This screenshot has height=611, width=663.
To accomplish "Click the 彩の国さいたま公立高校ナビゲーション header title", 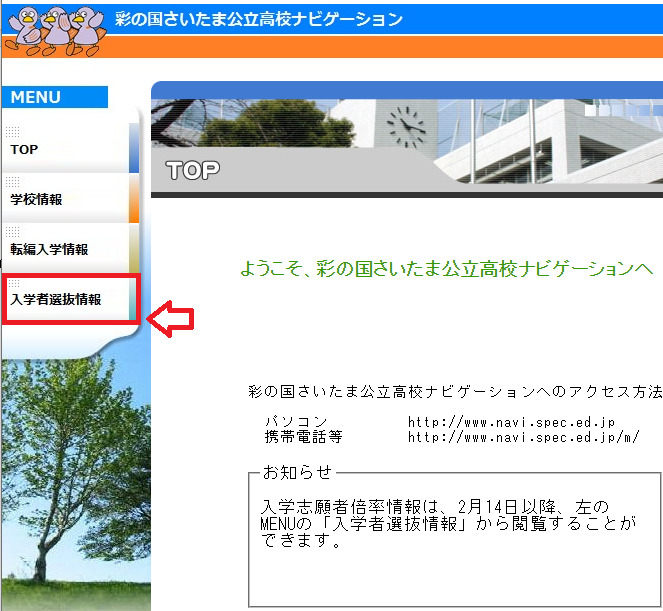I will tap(258, 19).
